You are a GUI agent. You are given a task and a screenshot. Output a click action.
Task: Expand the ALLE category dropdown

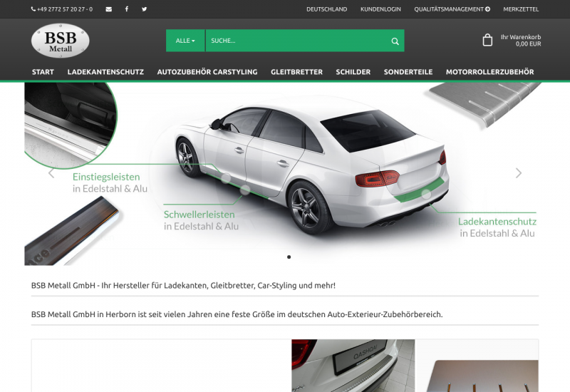(185, 41)
